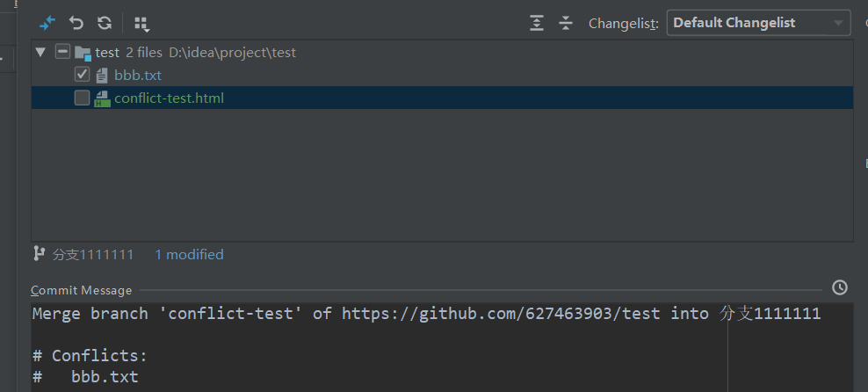The height and width of the screenshot is (392, 868).
Task: Click the Expand All icon
Action: click(537, 23)
